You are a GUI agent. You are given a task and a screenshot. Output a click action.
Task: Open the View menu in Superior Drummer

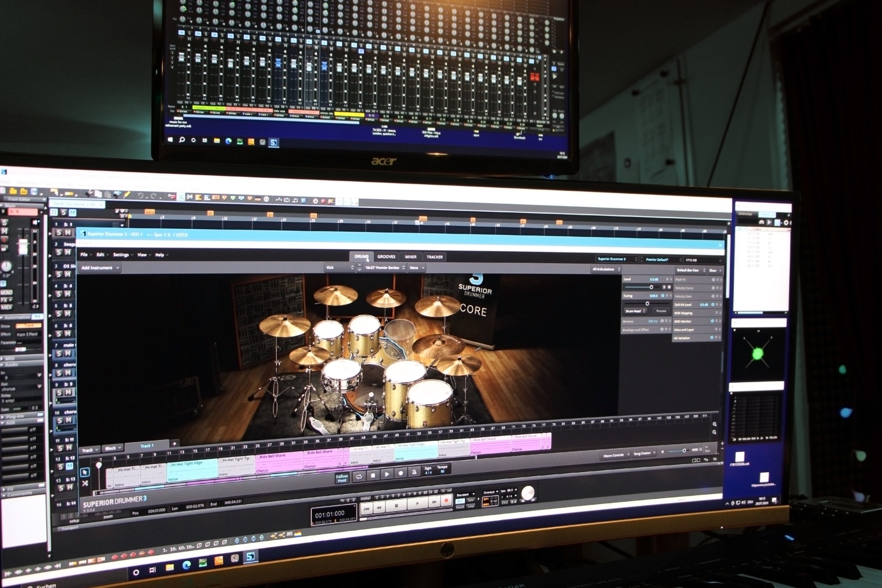(x=143, y=255)
